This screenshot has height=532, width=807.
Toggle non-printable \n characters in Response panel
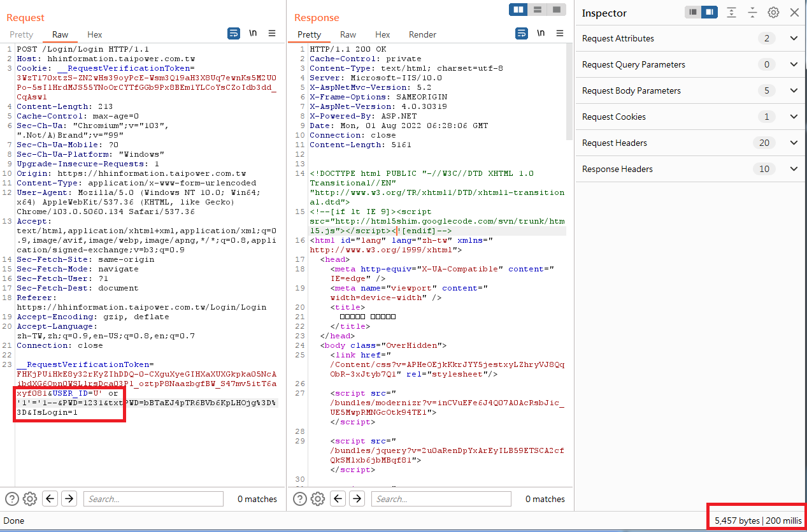(x=541, y=33)
